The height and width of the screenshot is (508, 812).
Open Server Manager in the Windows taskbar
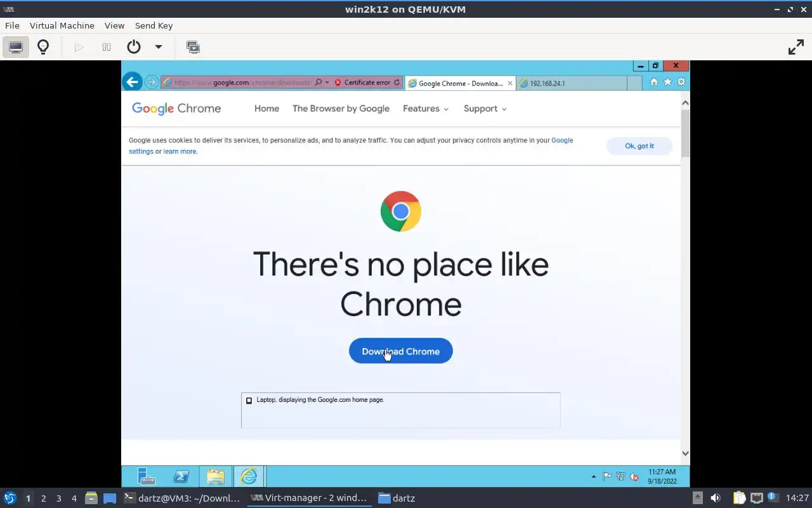[147, 476]
